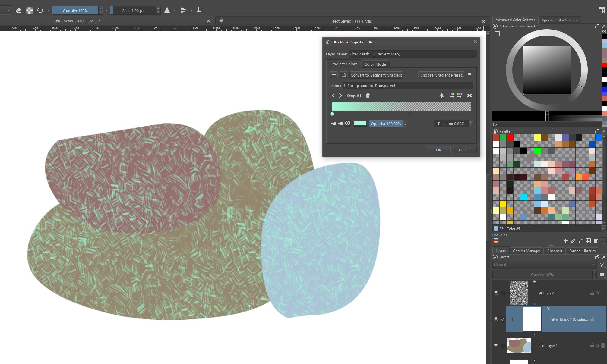Delete gradient Stop #1 with trash icon
The height and width of the screenshot is (364, 607).
click(368, 96)
